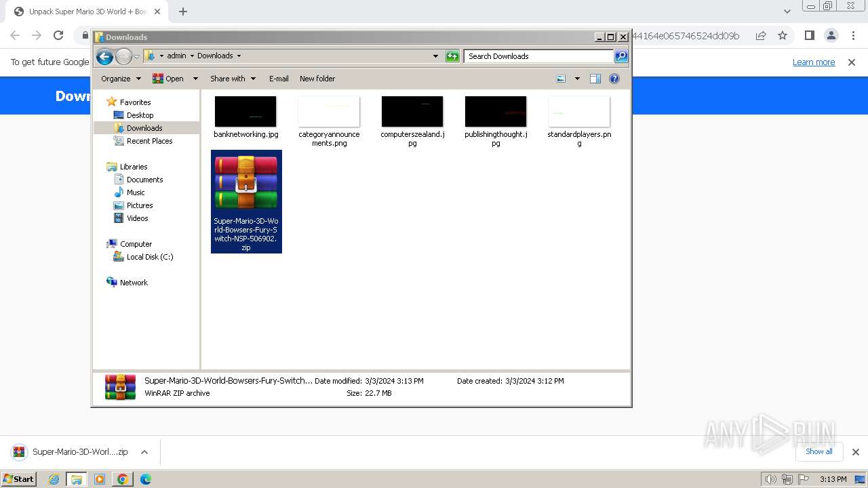Open Chrome from the taskbar

click(123, 479)
